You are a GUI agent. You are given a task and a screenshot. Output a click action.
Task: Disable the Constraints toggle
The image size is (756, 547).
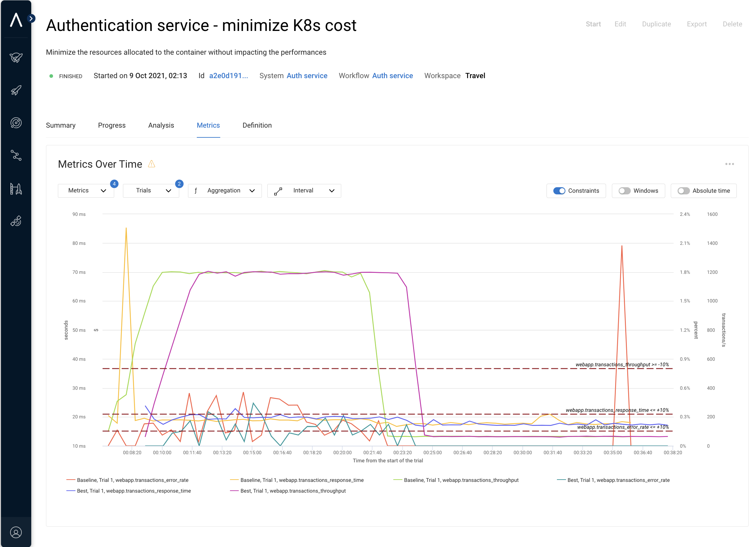[x=559, y=191]
